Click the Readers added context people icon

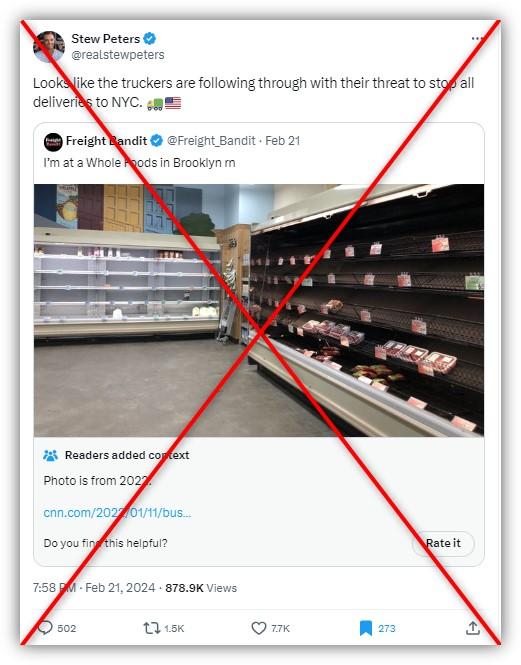(50, 455)
